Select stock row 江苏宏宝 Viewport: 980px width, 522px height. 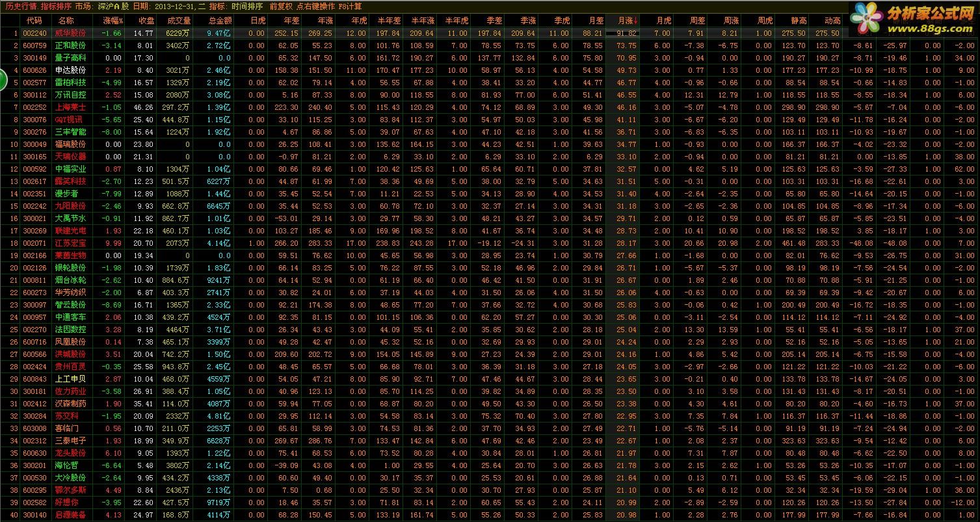[490, 243]
